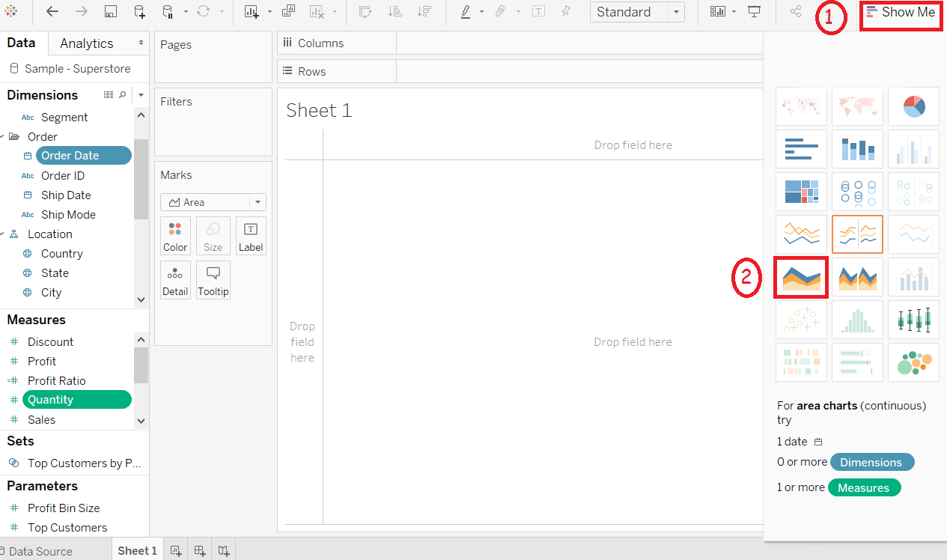
Task: Click the Dimensions list scroll down arrow
Action: coord(141,299)
